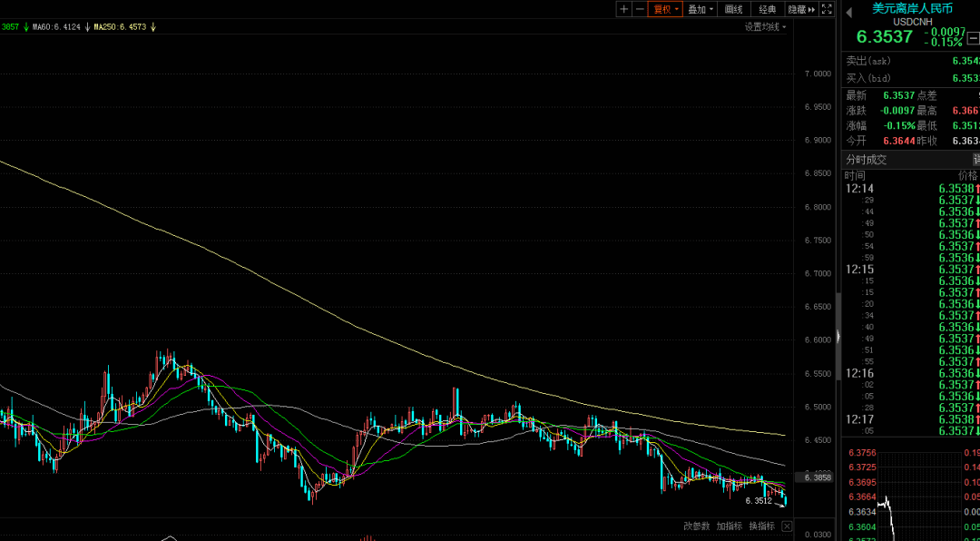Click the MA60 moving average label
This screenshot has height=541, width=980.
point(56,27)
